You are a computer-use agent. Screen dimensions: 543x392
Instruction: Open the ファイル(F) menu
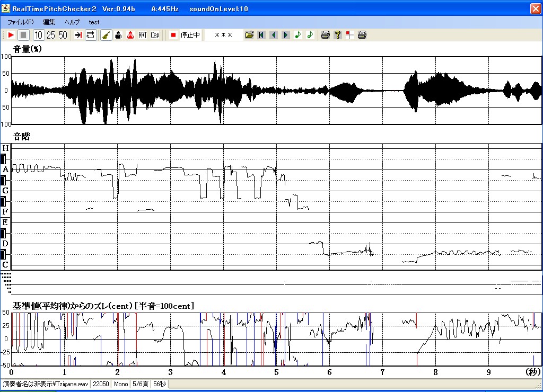click(21, 22)
